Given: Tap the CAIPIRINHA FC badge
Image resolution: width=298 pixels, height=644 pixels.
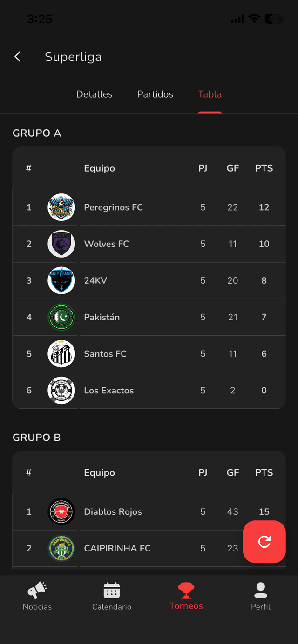Looking at the screenshot, I should click(61, 548).
